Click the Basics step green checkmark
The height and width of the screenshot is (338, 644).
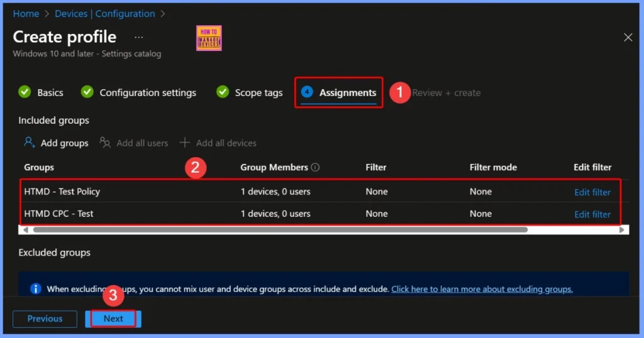(x=25, y=92)
